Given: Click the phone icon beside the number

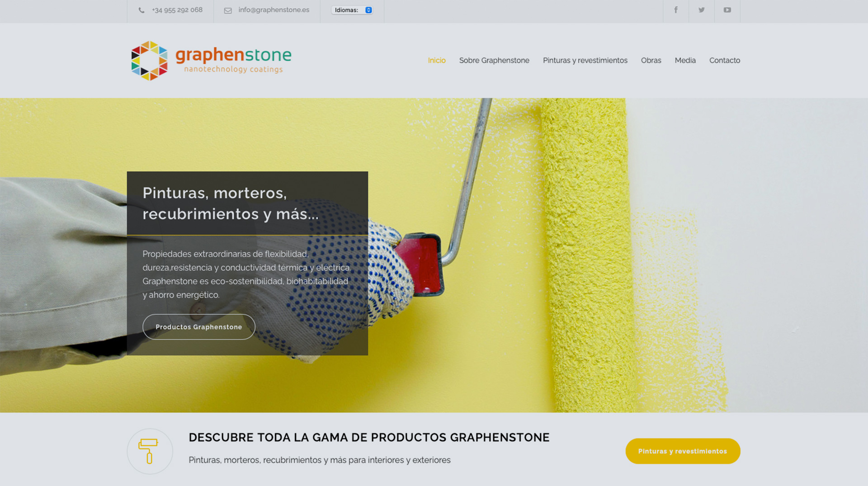Looking at the screenshot, I should [142, 10].
